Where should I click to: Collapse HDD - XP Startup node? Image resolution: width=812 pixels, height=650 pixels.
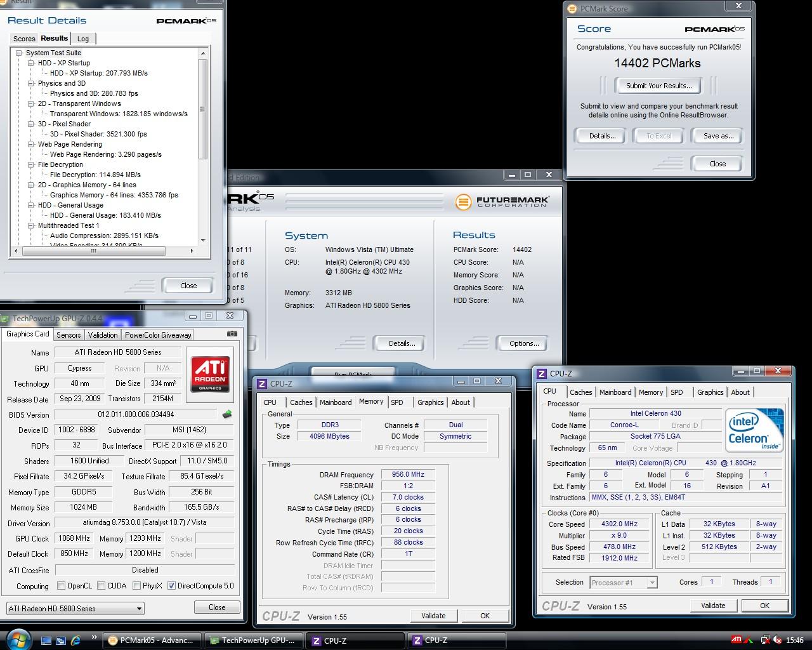point(31,63)
